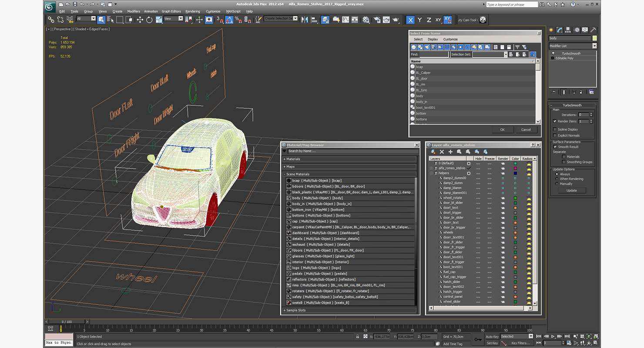Viewport: 644px width, 348px height.
Task: Open the Modifier List dropdown
Action: coord(594,46)
